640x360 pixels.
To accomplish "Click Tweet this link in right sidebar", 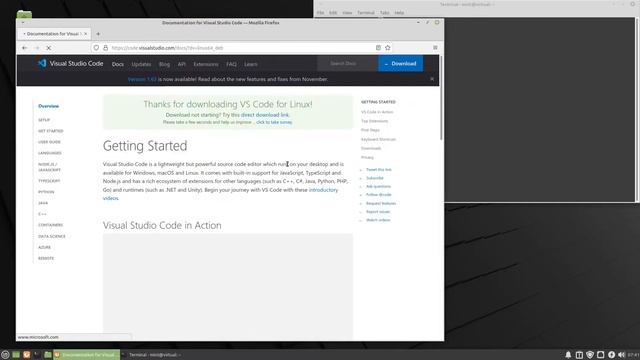I will pyautogui.click(x=378, y=169).
